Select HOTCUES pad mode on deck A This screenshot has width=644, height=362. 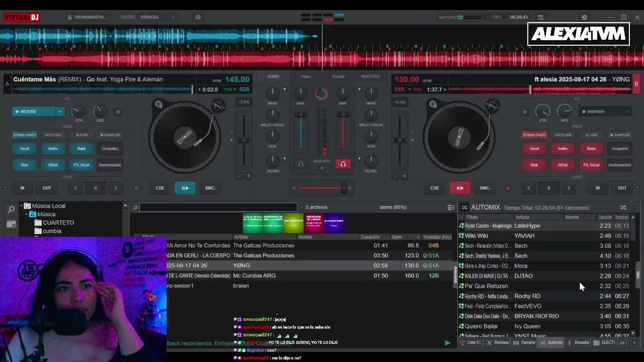[53, 135]
